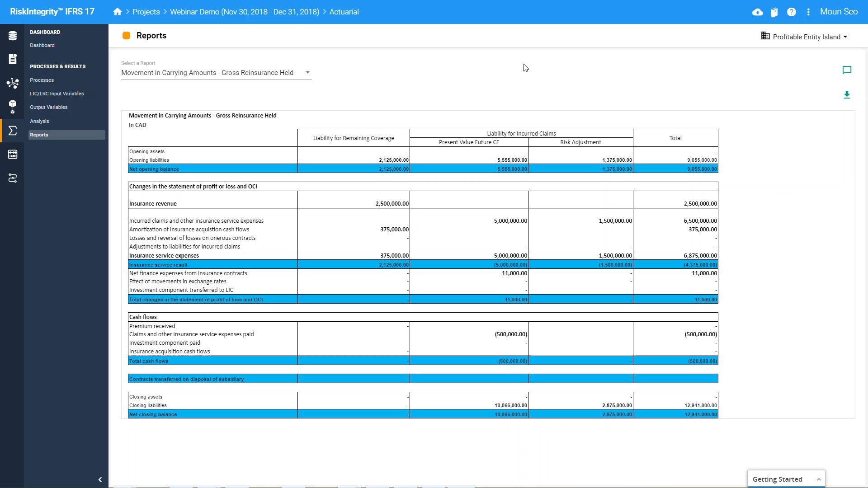This screenshot has height=488, width=868.
Task: Click the sigma actuarial icon in sidebar
Action: click(13, 131)
